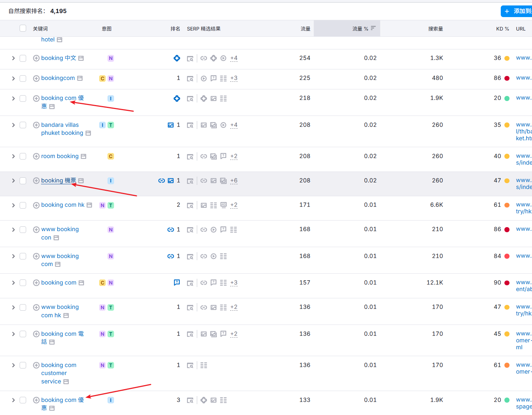Viewport: 532px width, 415px height.
Task: Expand the 'bookingcom' keyword row
Action: tap(13, 78)
